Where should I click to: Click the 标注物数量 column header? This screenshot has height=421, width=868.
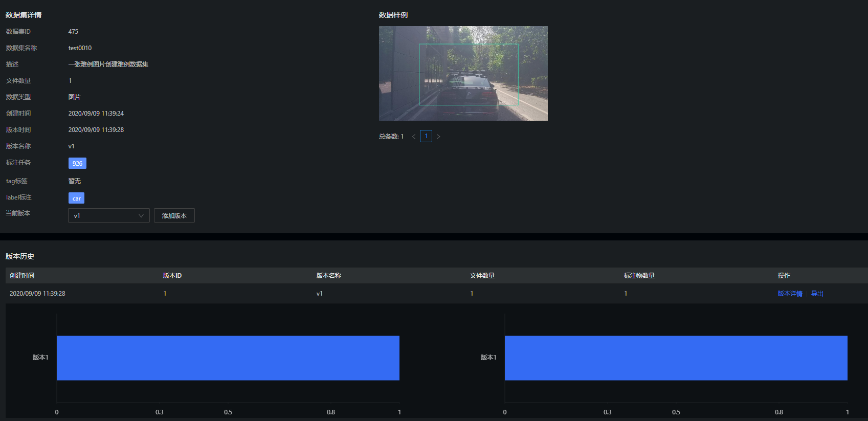tap(639, 276)
